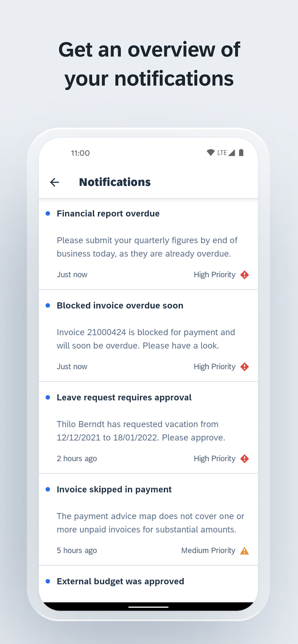Viewport: 298px width, 644px height.
Task: Open Invoice skipped in payment notification
Action: (114, 489)
